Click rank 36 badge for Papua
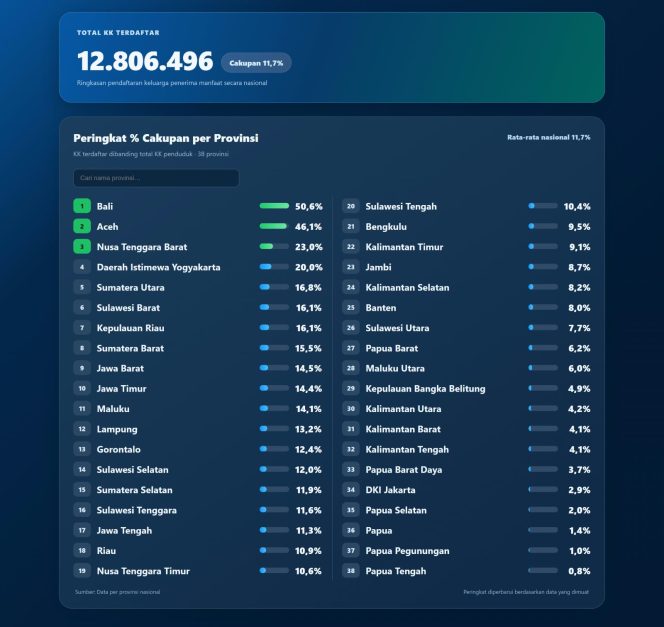 point(351,530)
